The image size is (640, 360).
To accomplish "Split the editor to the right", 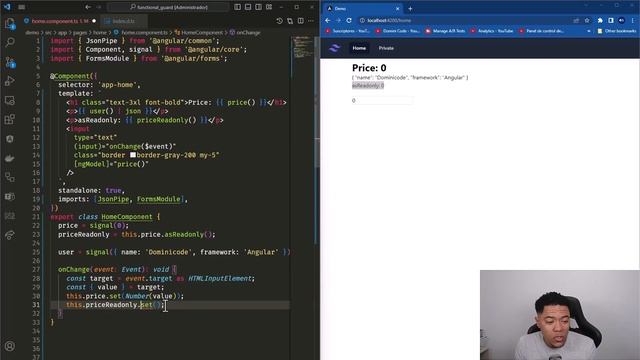I will coord(300,21).
